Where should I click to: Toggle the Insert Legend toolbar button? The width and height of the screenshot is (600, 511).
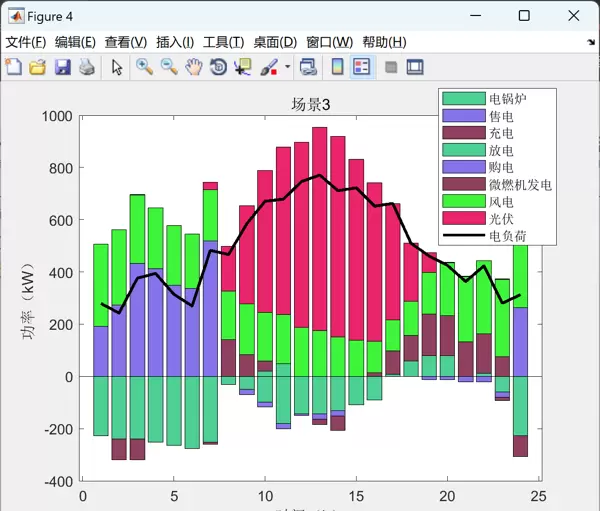tap(361, 67)
